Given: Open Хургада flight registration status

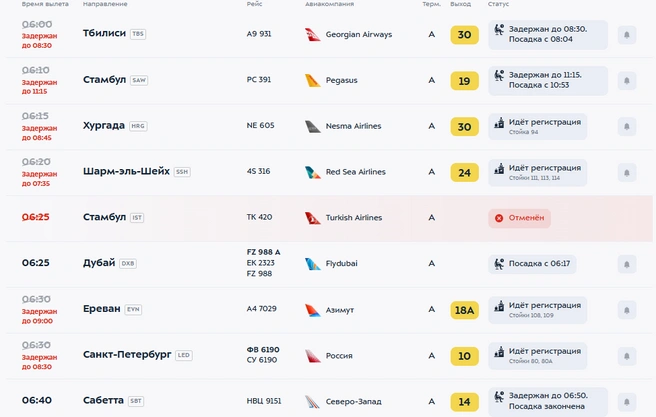Looking at the screenshot, I should click(538, 126).
